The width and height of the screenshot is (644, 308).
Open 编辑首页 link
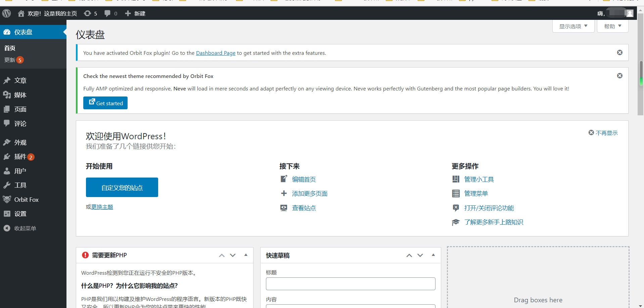(x=304, y=179)
